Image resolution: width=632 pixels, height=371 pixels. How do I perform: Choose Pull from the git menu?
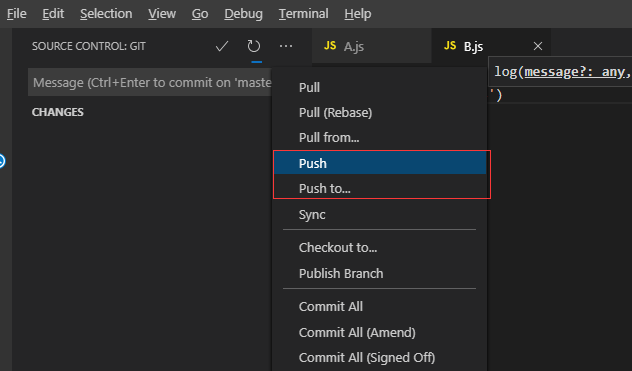(380, 88)
